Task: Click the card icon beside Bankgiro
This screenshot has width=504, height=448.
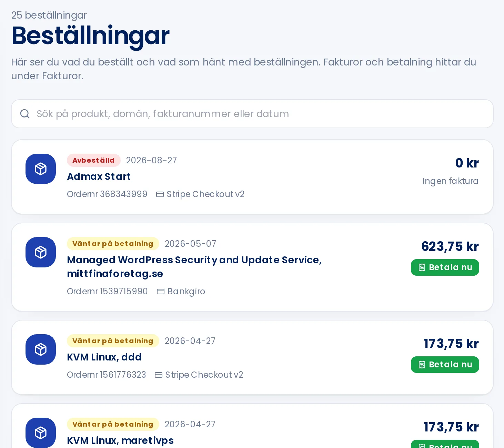Action: (161, 292)
